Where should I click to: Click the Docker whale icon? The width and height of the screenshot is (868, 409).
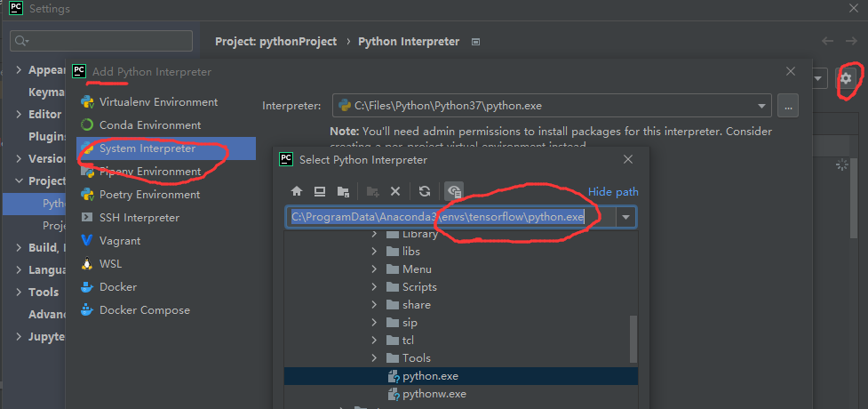pyautogui.click(x=87, y=287)
